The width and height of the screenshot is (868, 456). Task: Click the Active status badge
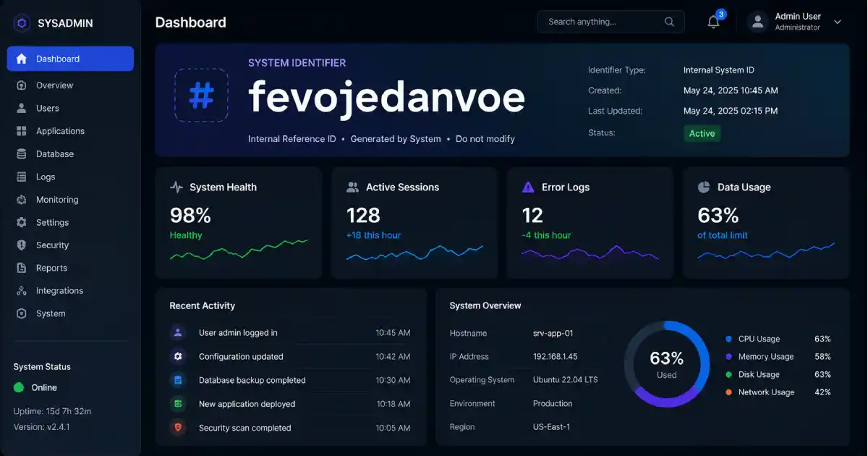(x=702, y=133)
